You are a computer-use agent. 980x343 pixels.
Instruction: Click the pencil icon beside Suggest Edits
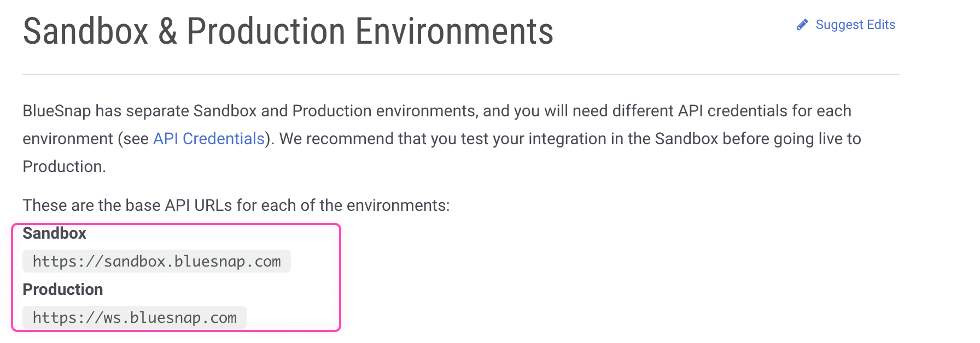[x=802, y=25]
